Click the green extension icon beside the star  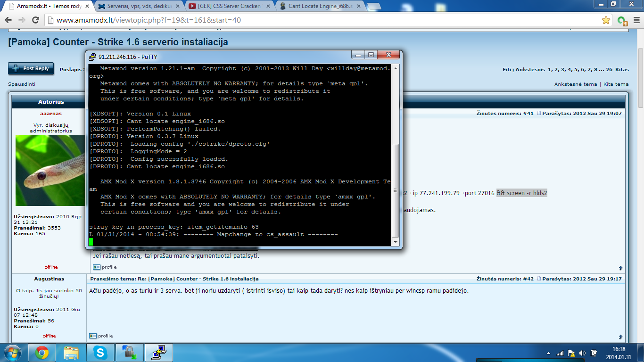622,20
